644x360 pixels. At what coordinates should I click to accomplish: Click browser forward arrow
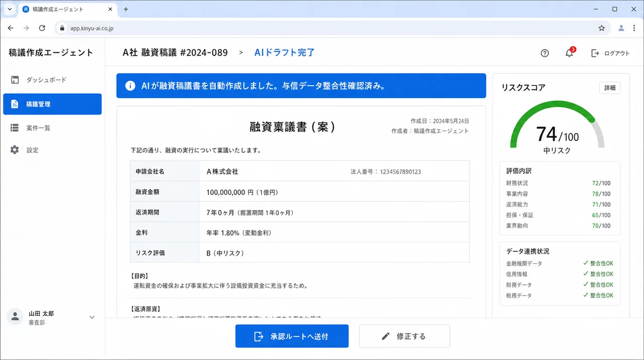point(27,28)
